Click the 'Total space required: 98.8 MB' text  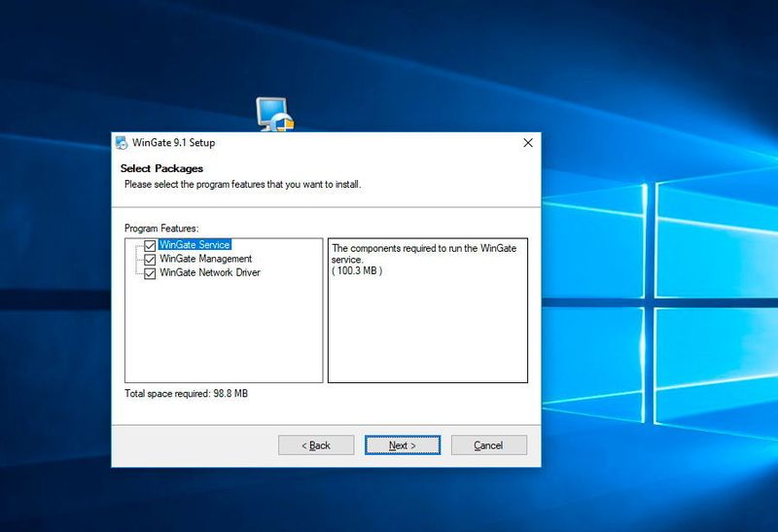pyautogui.click(x=186, y=394)
